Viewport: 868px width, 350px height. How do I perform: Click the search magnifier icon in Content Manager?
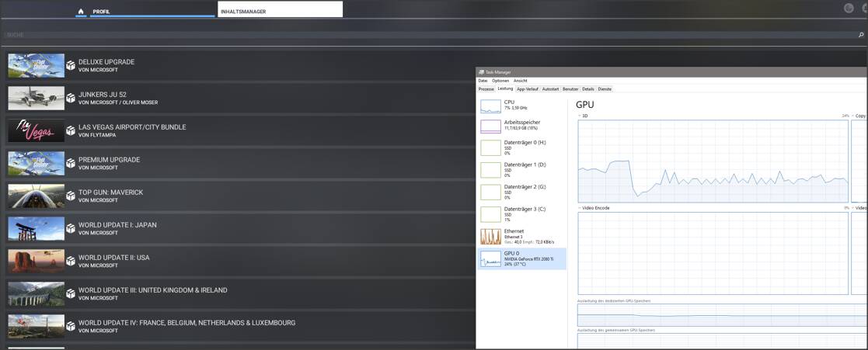[860, 35]
